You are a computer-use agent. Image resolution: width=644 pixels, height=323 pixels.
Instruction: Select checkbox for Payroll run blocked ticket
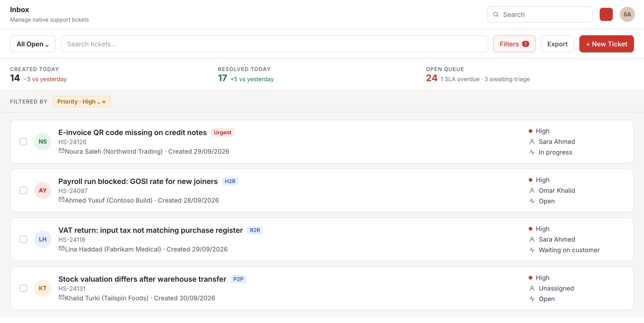(x=24, y=191)
